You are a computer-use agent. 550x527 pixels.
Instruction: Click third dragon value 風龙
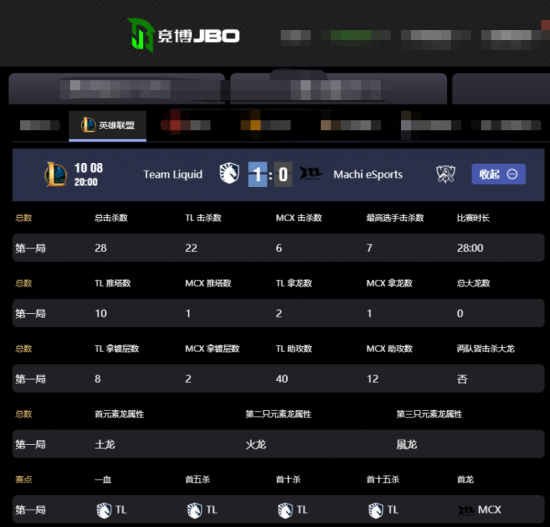[x=407, y=445]
